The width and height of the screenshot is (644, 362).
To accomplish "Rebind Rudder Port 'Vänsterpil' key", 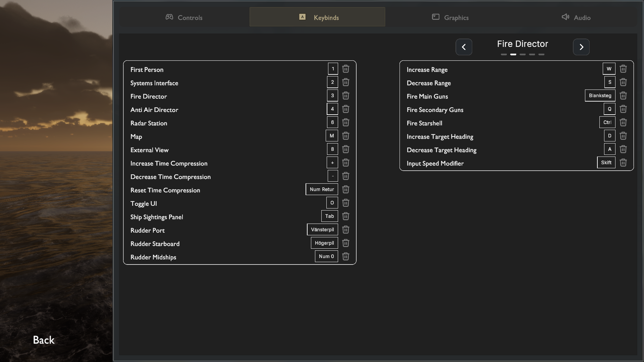I will click(x=322, y=230).
